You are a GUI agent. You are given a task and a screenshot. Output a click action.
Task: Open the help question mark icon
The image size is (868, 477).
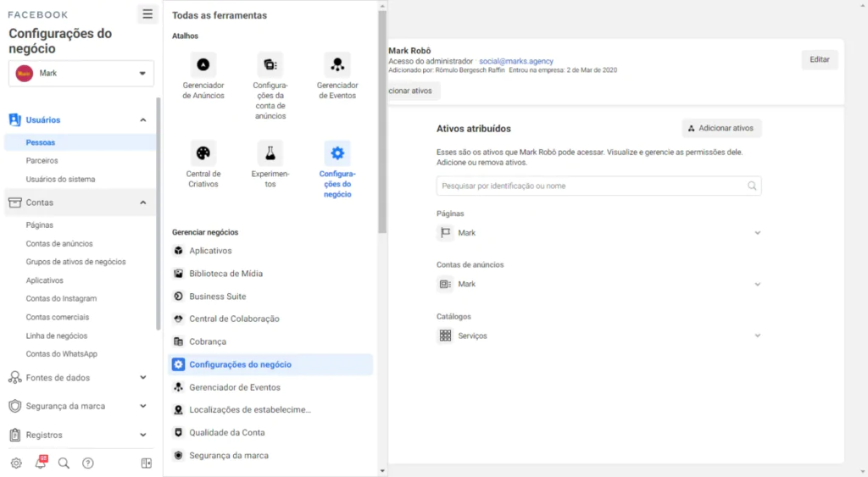pos(88,463)
